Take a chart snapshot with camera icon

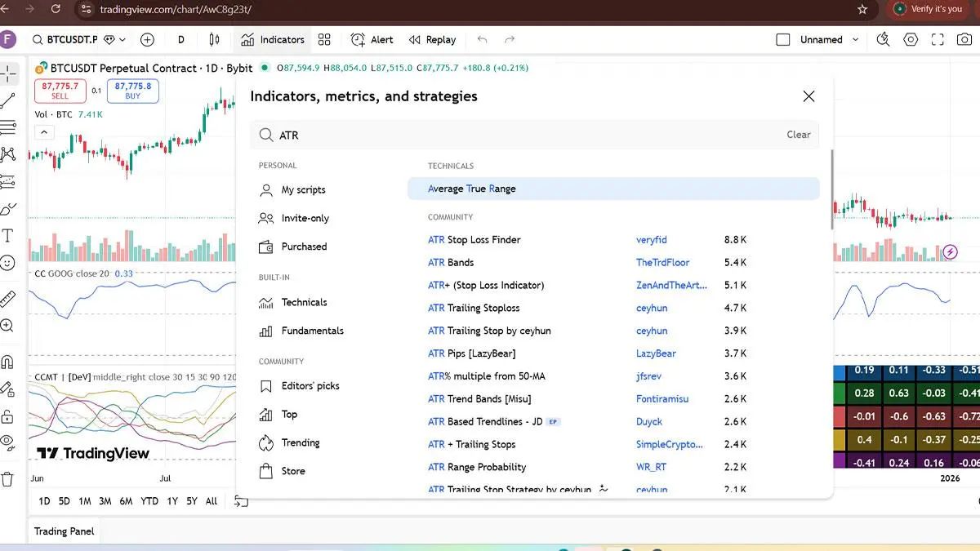point(966,39)
